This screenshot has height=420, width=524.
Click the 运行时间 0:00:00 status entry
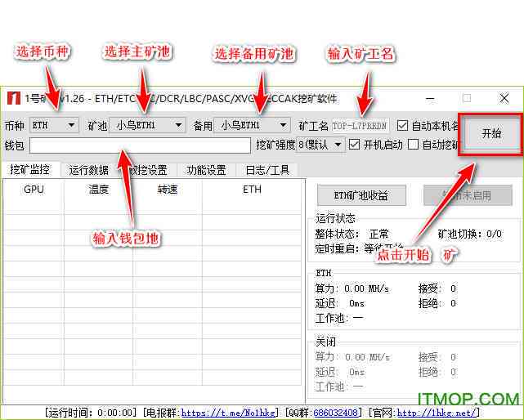pyautogui.click(x=90, y=413)
